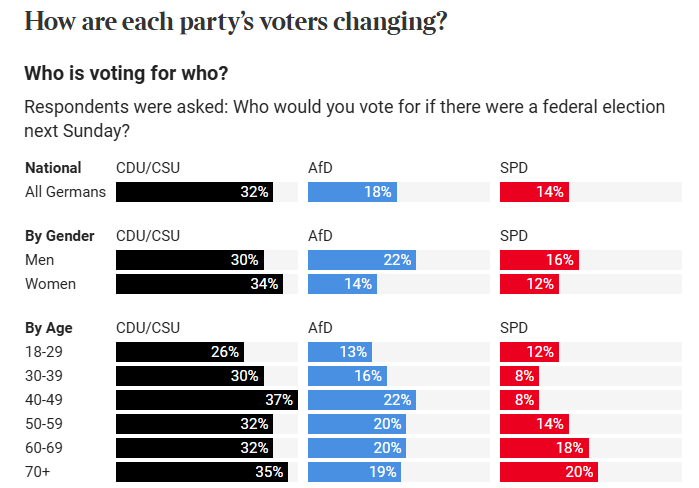
Task: Select the 70+ SPD 20% bar
Action: point(549,472)
